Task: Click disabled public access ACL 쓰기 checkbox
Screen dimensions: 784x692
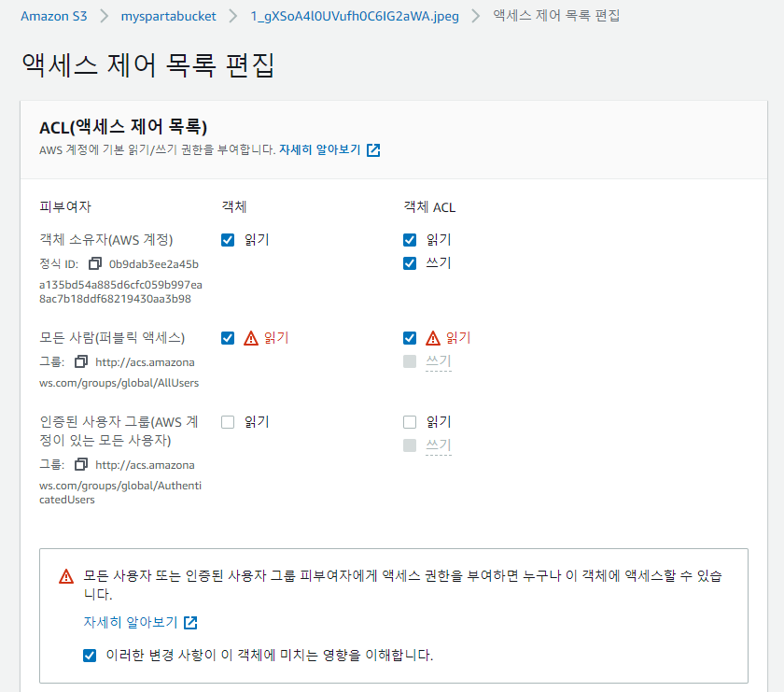Action: pos(410,361)
